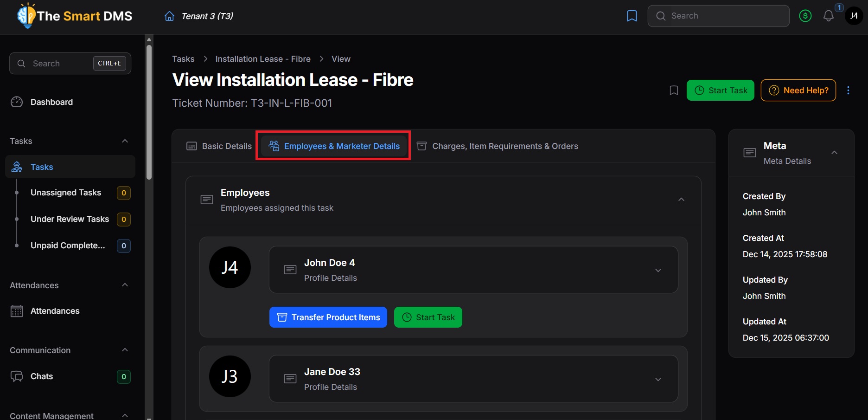Collapse the Meta Details panel

coord(834,152)
